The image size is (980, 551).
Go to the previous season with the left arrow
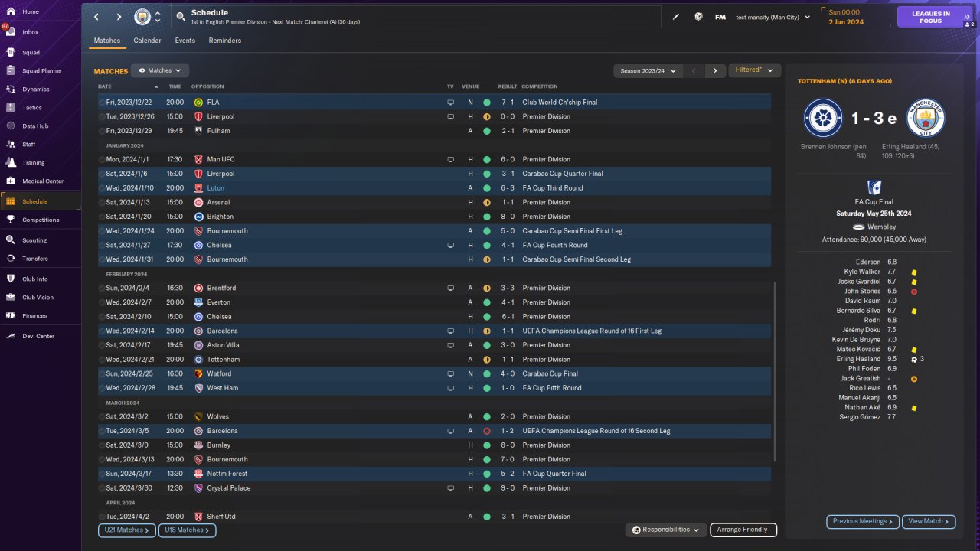(694, 70)
